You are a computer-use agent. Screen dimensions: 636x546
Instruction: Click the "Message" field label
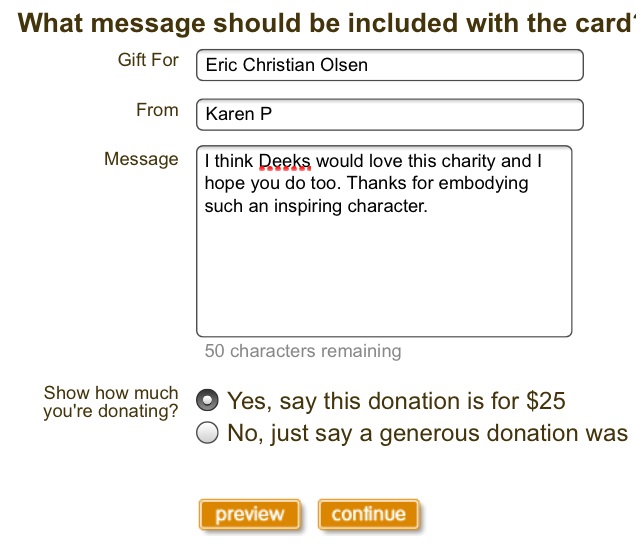[x=141, y=160]
